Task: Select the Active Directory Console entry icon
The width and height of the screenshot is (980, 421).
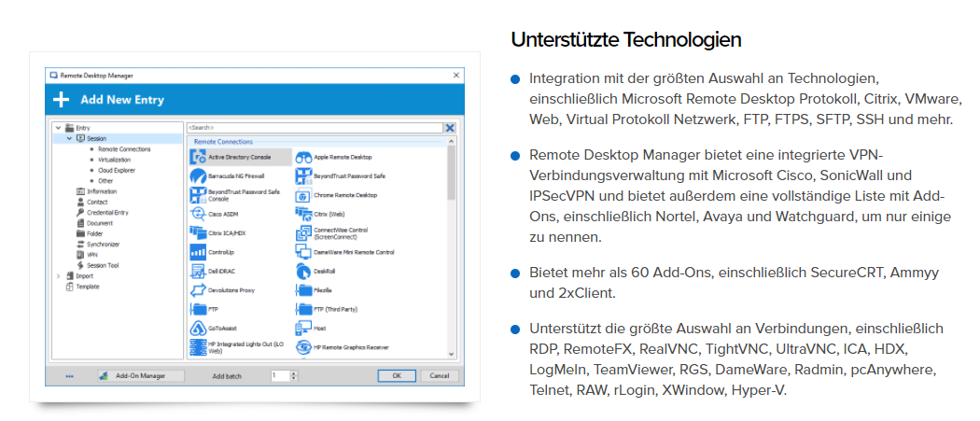Action: click(x=198, y=157)
